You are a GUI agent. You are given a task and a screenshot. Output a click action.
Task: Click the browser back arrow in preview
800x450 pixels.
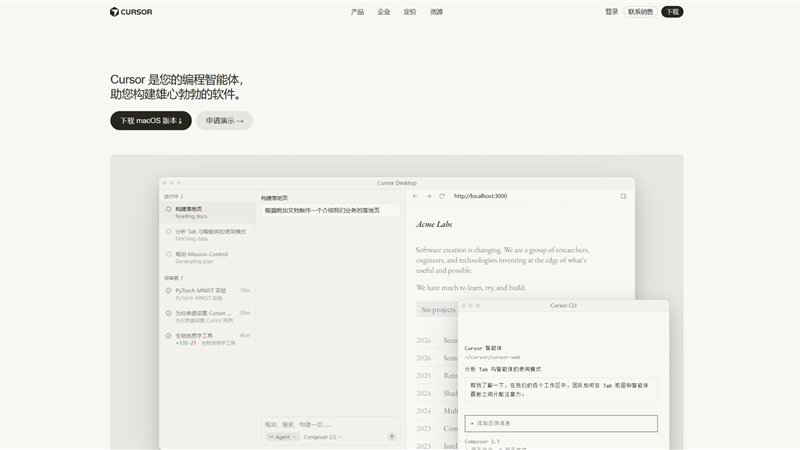[x=415, y=196]
